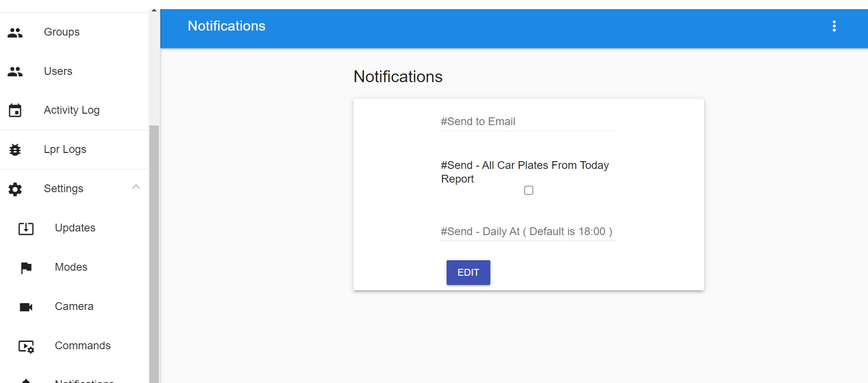
Task: Open the three-dot more options menu
Action: coord(834,26)
